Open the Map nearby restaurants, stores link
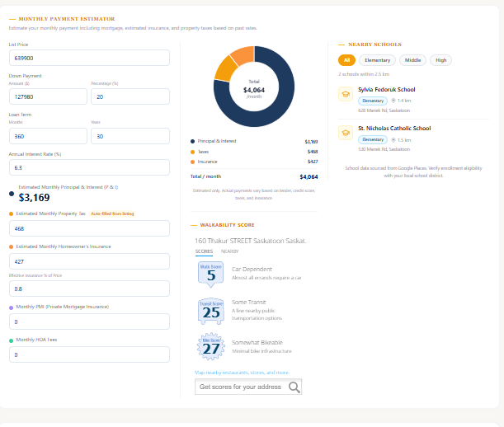 pyautogui.click(x=242, y=373)
